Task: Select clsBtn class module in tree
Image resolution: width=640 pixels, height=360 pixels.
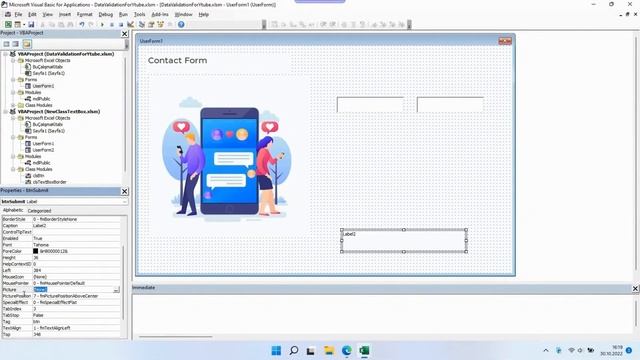Action: tap(38, 176)
